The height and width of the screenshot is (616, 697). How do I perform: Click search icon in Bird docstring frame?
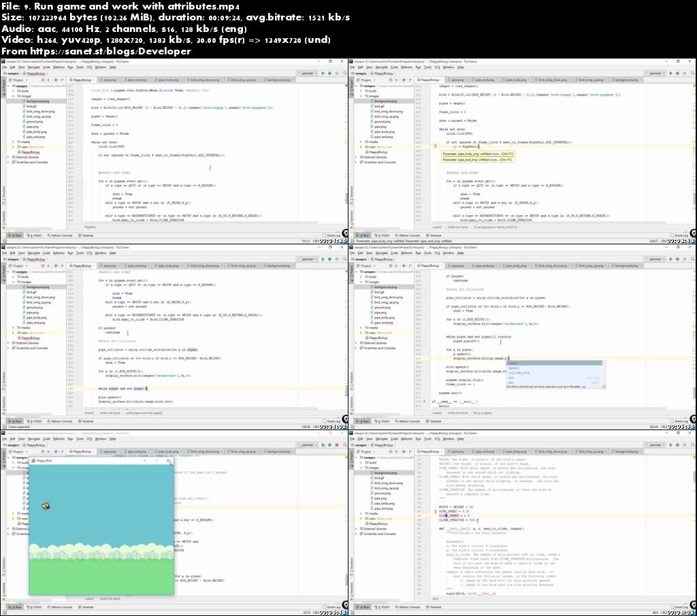pyautogui.click(x=692, y=445)
